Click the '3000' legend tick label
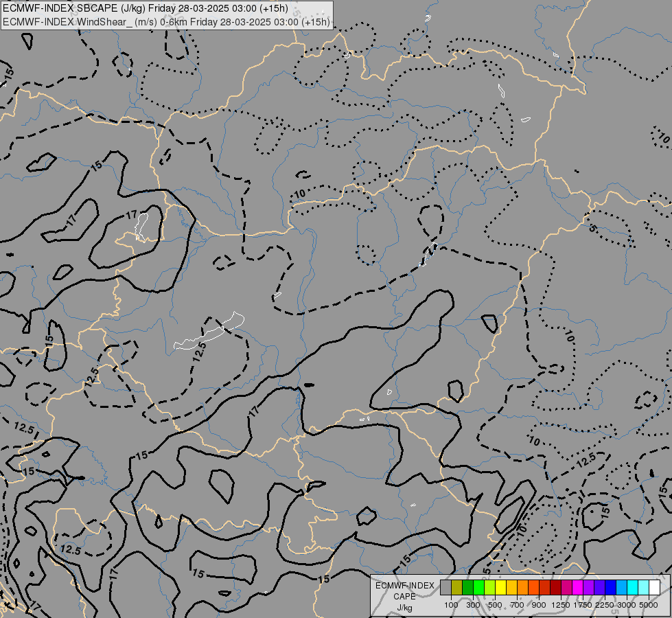 627,605
